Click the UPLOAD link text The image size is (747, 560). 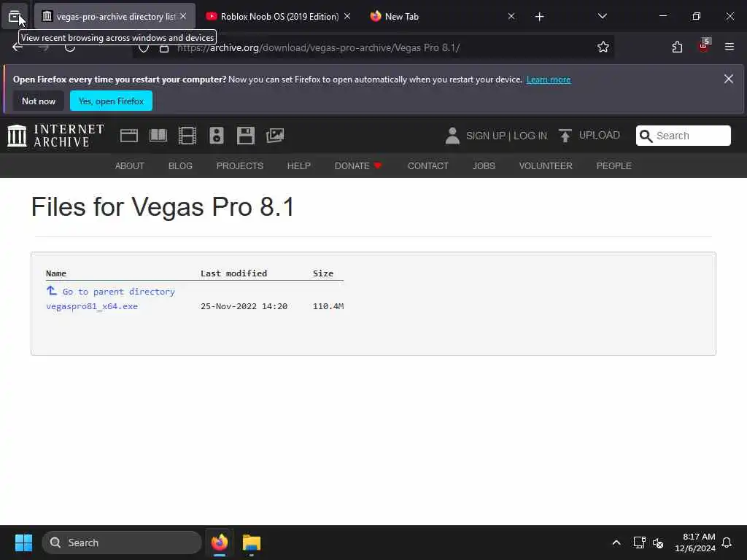coord(600,135)
